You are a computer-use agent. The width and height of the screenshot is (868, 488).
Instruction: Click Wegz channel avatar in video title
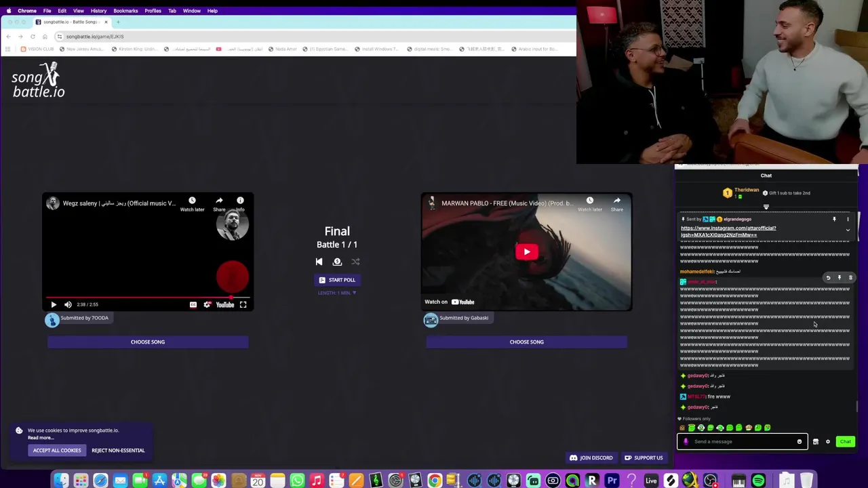pos(53,203)
